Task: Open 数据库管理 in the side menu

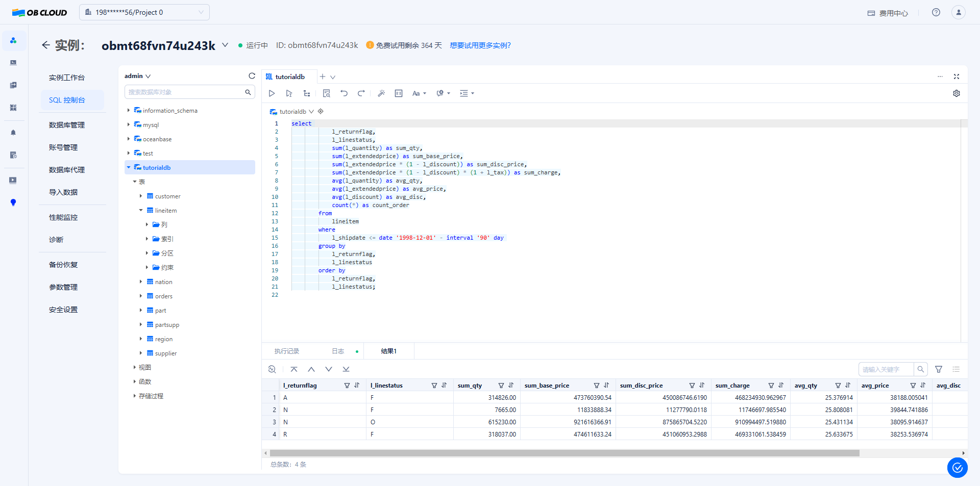Action: pos(67,125)
